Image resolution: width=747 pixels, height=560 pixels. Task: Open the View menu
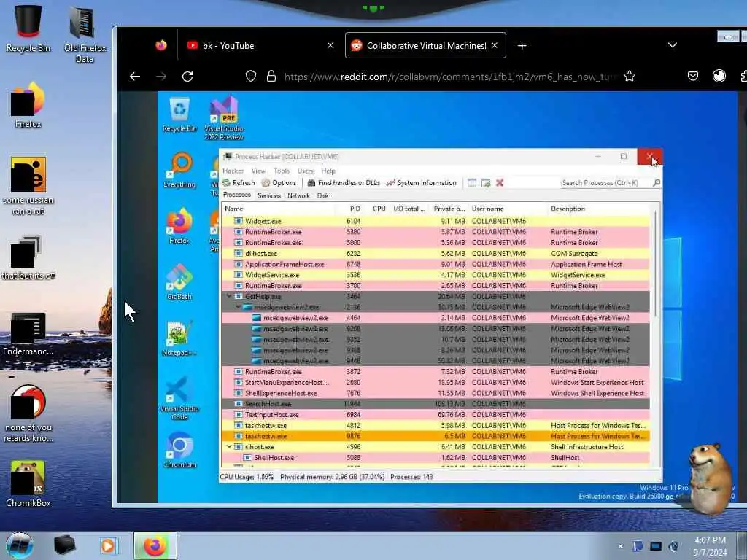tap(259, 171)
